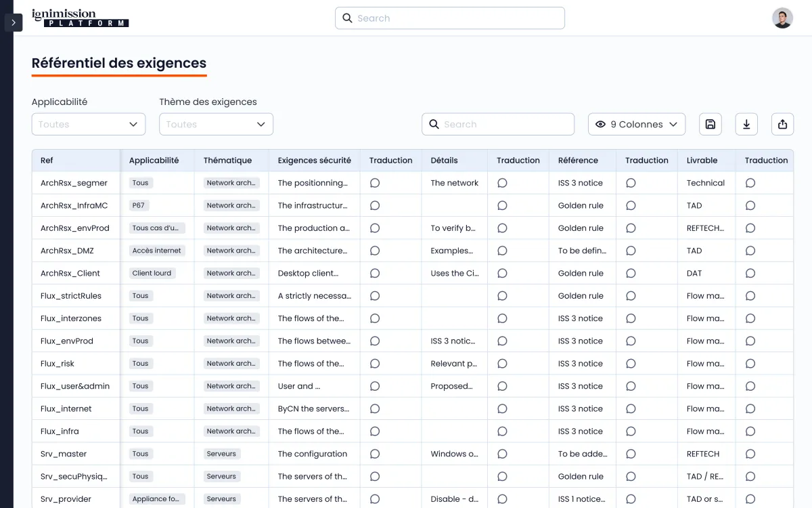Open the Thème des exigences dropdown

[x=216, y=124]
